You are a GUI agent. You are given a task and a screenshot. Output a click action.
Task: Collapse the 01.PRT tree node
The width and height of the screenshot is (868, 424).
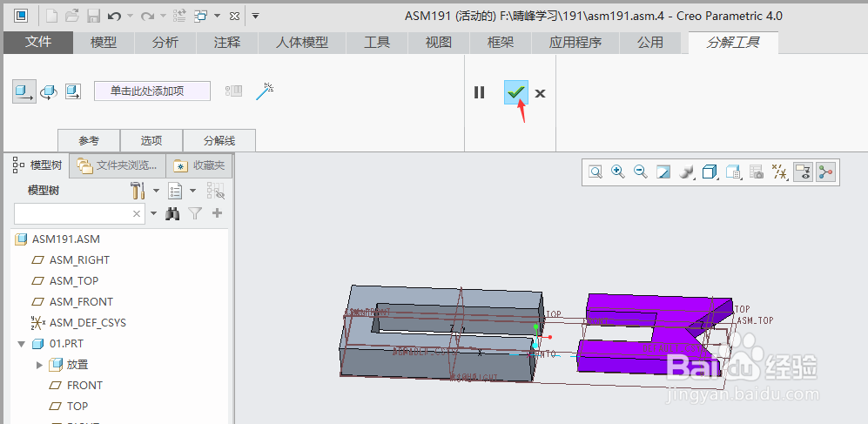(x=22, y=344)
